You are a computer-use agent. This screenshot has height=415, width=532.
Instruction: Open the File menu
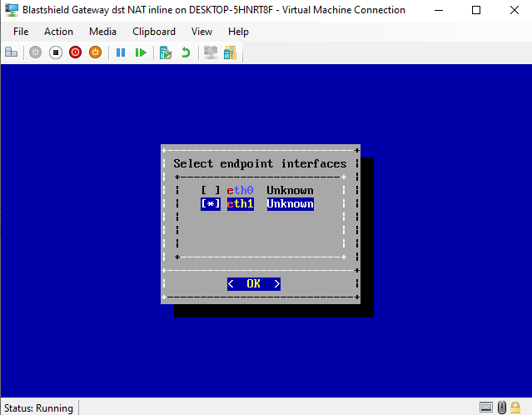[21, 32]
